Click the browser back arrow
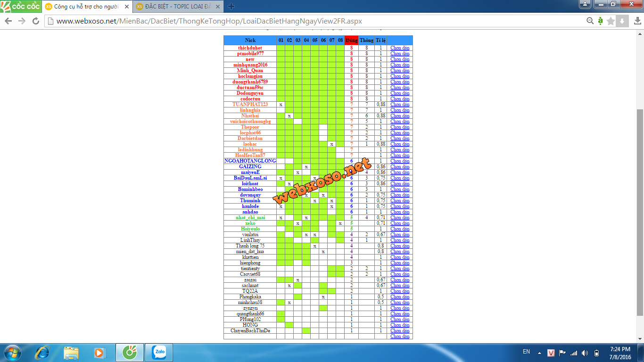This screenshot has height=362, width=644. coord(8,21)
